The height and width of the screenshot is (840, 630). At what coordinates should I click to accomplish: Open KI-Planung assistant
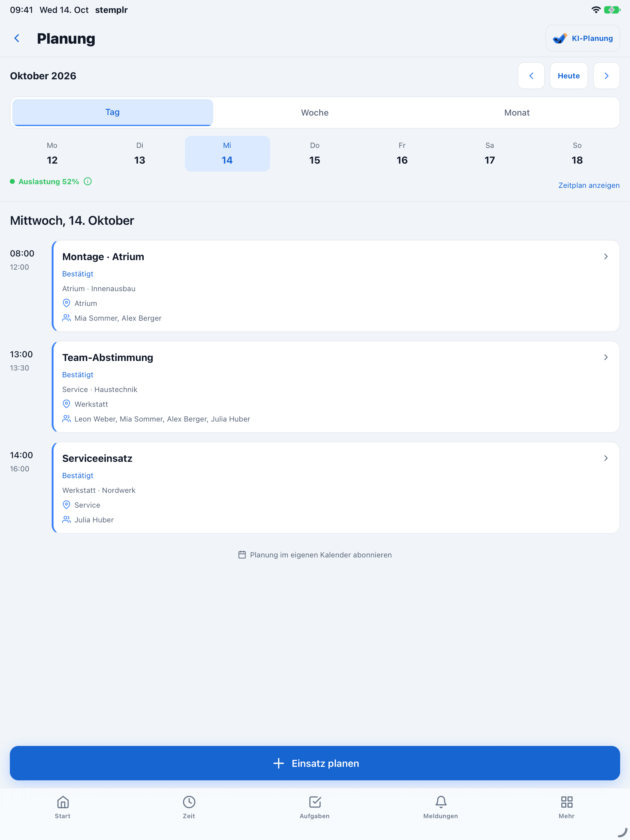[583, 38]
